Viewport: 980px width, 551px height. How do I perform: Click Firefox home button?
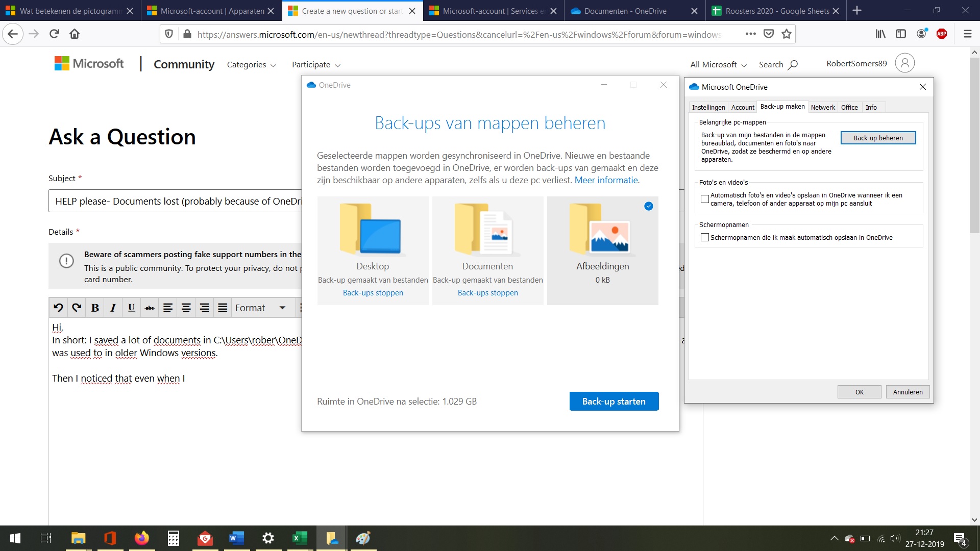click(75, 34)
